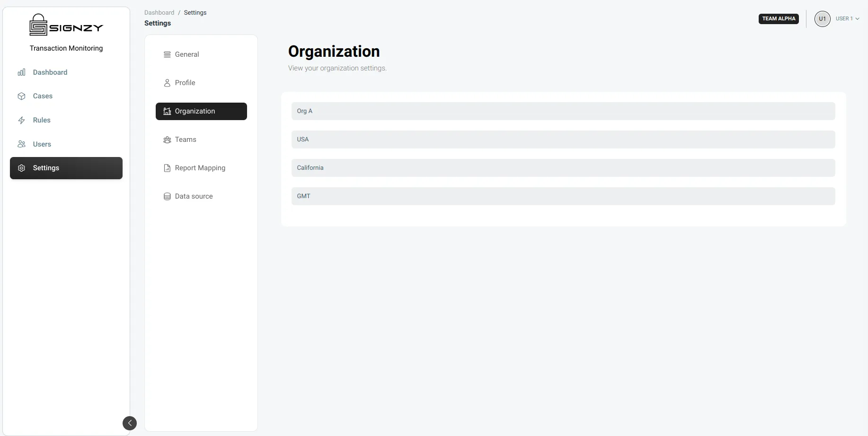Open the Dashboard menu label
The image size is (868, 436).
50,72
